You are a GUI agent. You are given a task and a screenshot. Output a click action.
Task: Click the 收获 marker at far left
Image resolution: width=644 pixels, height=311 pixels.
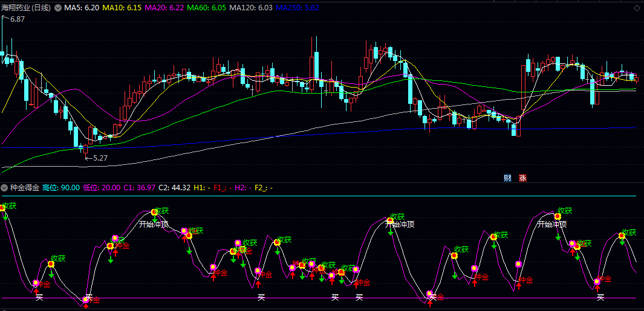click(x=10, y=207)
